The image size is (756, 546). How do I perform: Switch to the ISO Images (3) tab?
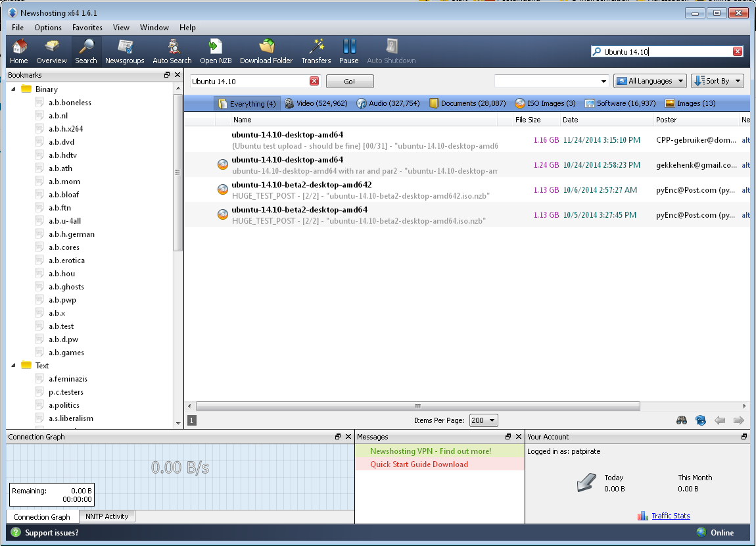pyautogui.click(x=545, y=103)
